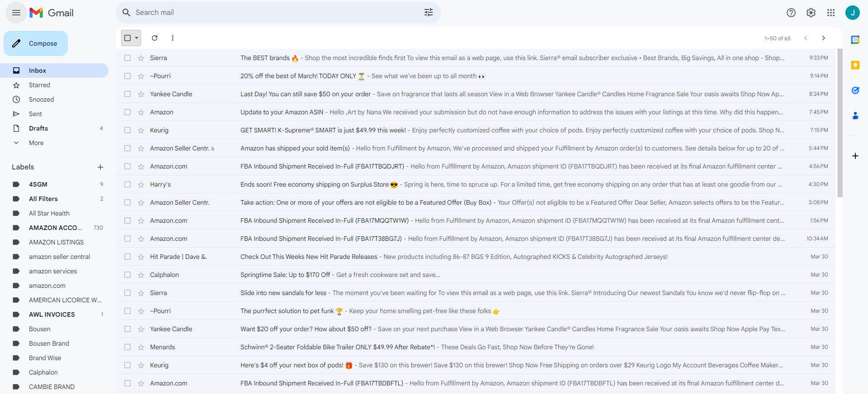Open the Google account avatar
This screenshot has height=394, width=868.
click(853, 13)
